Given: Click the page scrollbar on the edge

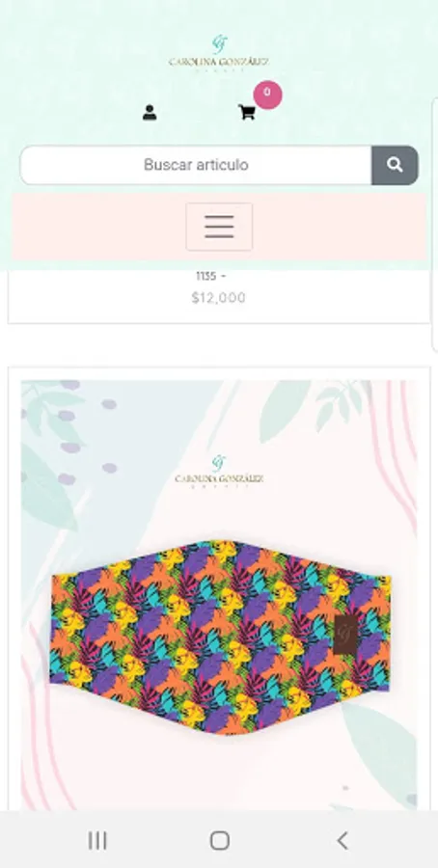Looking at the screenshot, I should (435, 224).
